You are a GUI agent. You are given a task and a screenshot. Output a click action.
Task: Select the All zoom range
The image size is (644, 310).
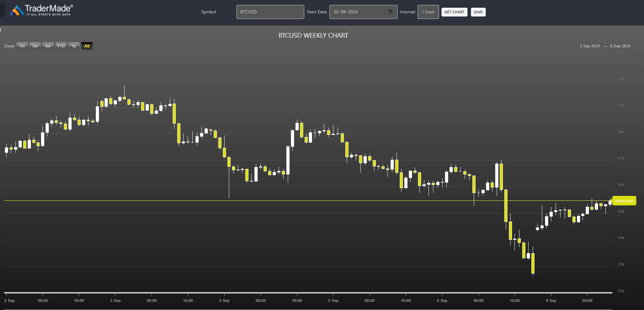pyautogui.click(x=87, y=46)
